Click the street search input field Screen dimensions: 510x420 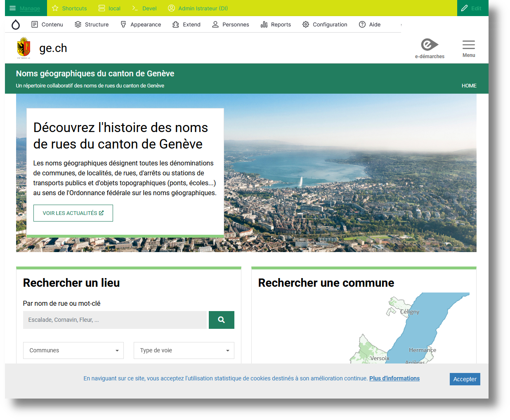(x=114, y=320)
